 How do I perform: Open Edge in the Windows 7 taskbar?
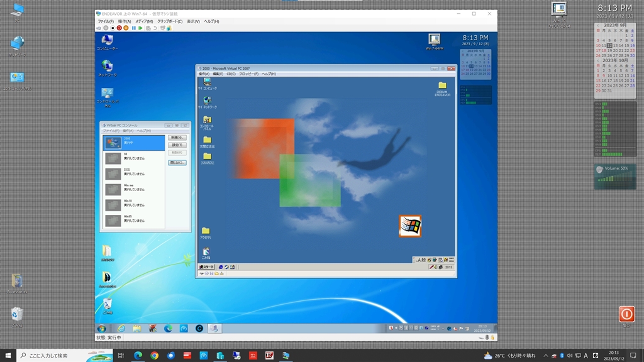point(168,328)
